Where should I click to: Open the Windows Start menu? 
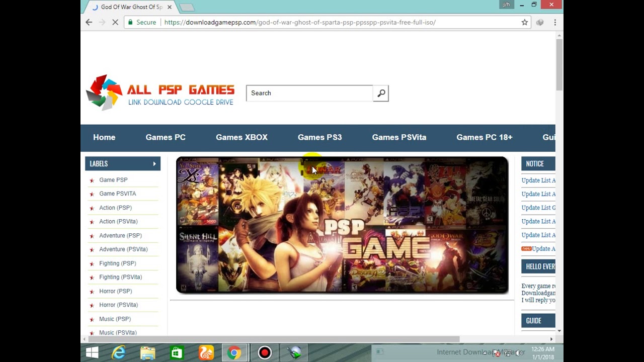pyautogui.click(x=92, y=353)
